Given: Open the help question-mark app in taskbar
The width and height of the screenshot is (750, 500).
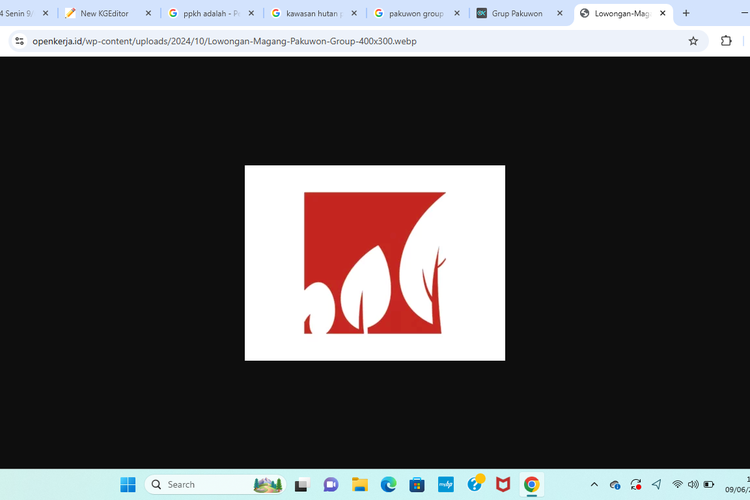Looking at the screenshot, I should [x=475, y=484].
